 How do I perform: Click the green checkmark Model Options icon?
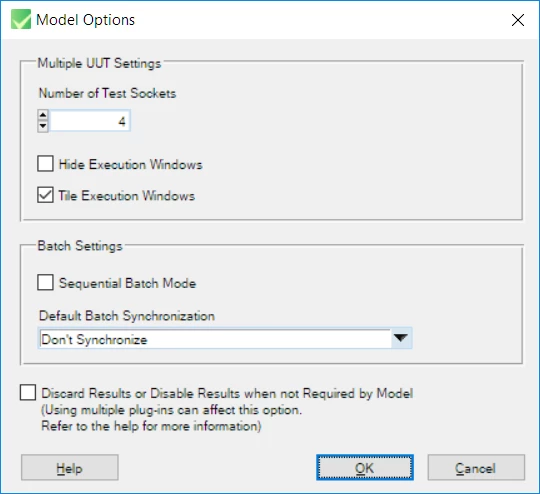(21, 19)
